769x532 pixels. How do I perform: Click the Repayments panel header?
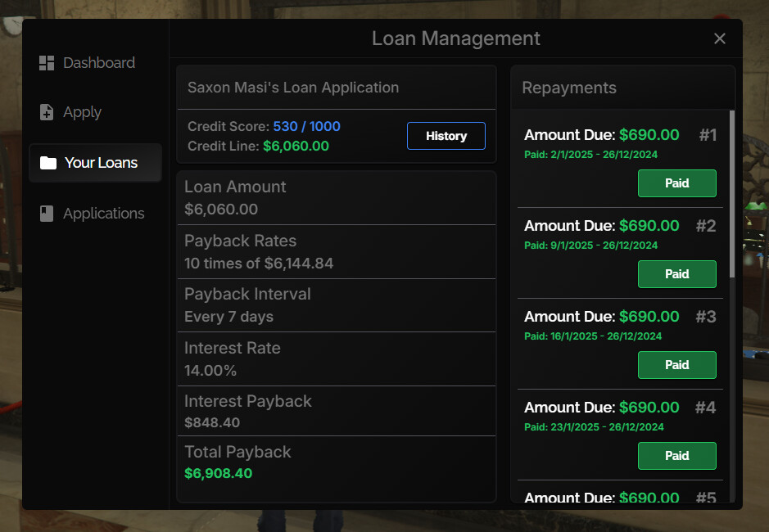[x=570, y=88]
